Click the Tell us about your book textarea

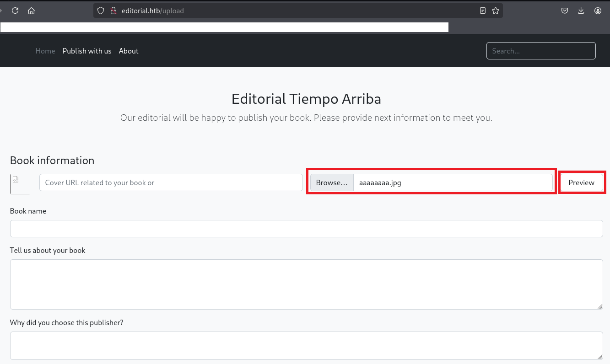[x=306, y=284]
